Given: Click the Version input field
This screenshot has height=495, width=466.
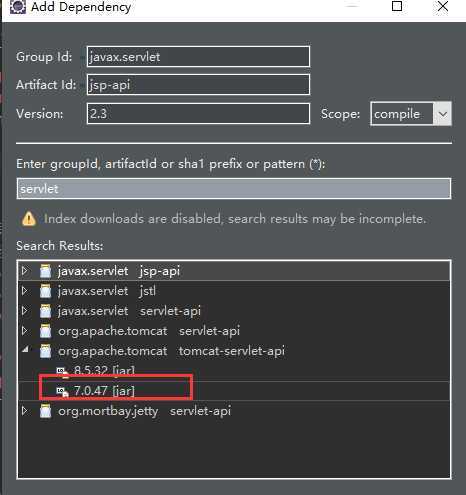Looking at the screenshot, I should (198, 114).
